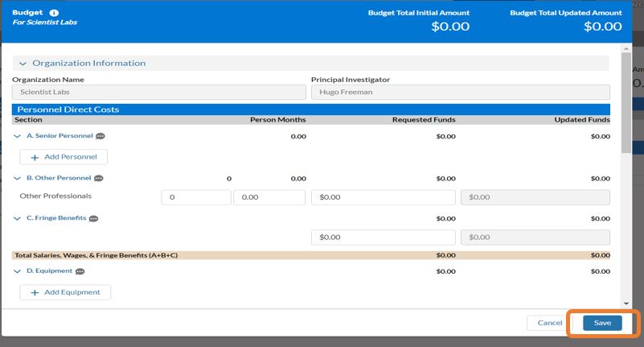Save the budget

point(602,323)
